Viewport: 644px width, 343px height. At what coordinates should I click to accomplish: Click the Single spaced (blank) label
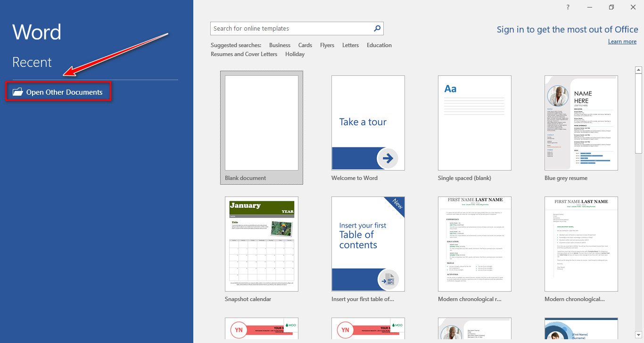[x=464, y=178]
